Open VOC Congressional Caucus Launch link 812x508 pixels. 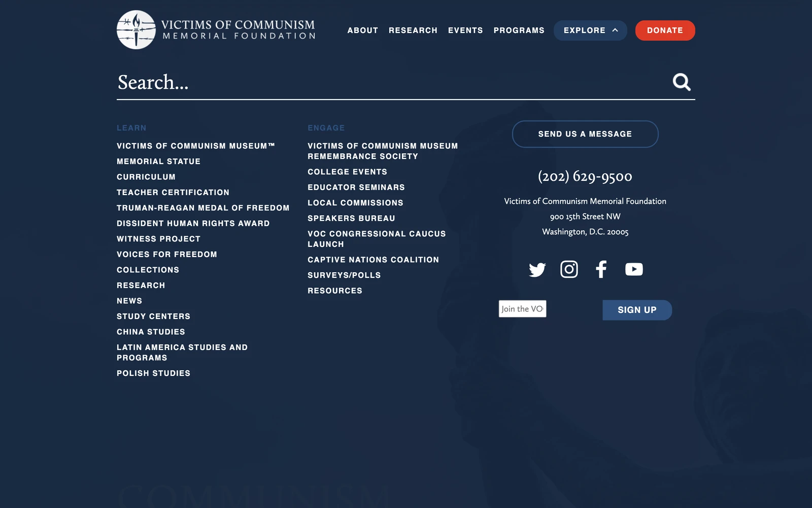point(377,239)
